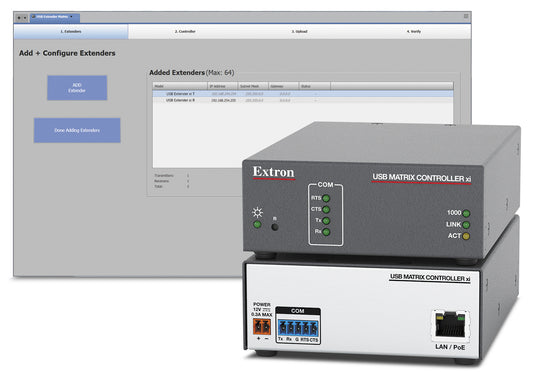Click the Add + Configure Extenders heading
This screenshot has height=377, width=533.
67,53
